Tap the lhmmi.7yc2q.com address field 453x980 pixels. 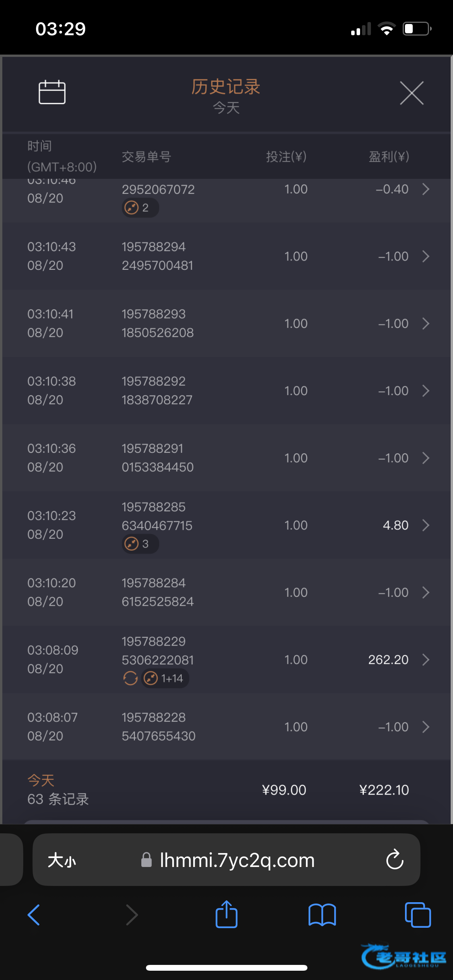point(237,860)
